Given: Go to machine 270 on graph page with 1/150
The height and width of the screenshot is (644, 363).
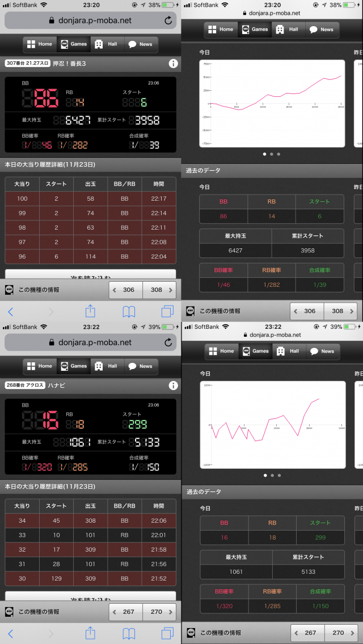Looking at the screenshot, I should [x=341, y=633].
